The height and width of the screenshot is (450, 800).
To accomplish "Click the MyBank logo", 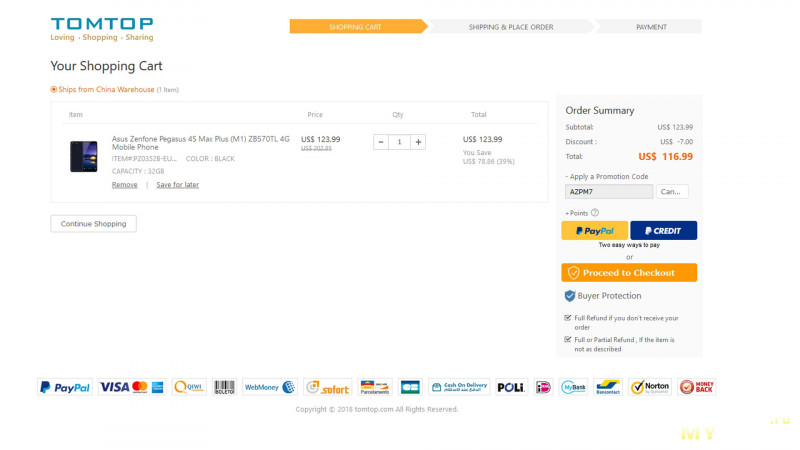I will [x=573, y=387].
